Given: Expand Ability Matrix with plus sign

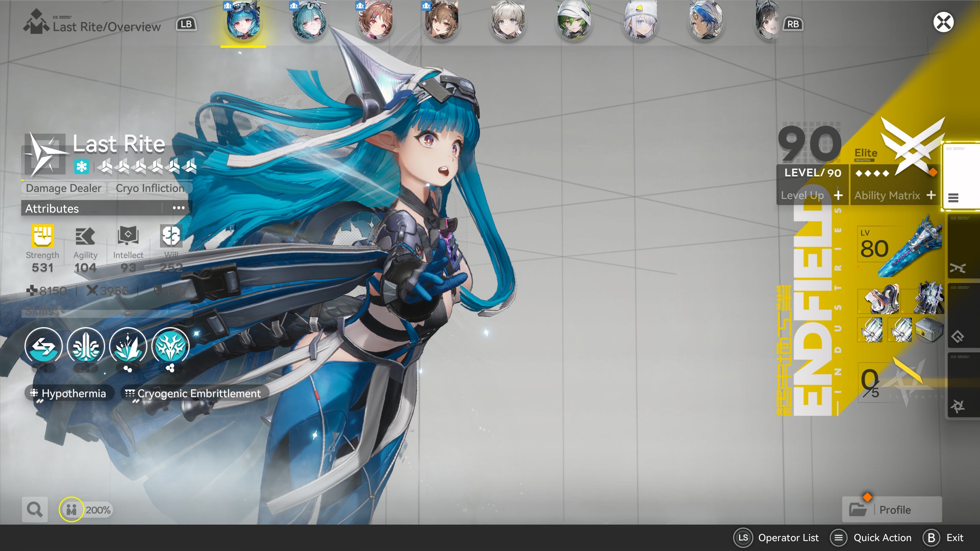Looking at the screenshot, I should [931, 196].
